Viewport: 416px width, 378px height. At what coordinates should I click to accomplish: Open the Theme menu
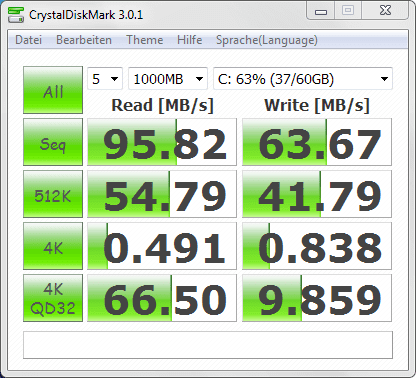click(145, 40)
